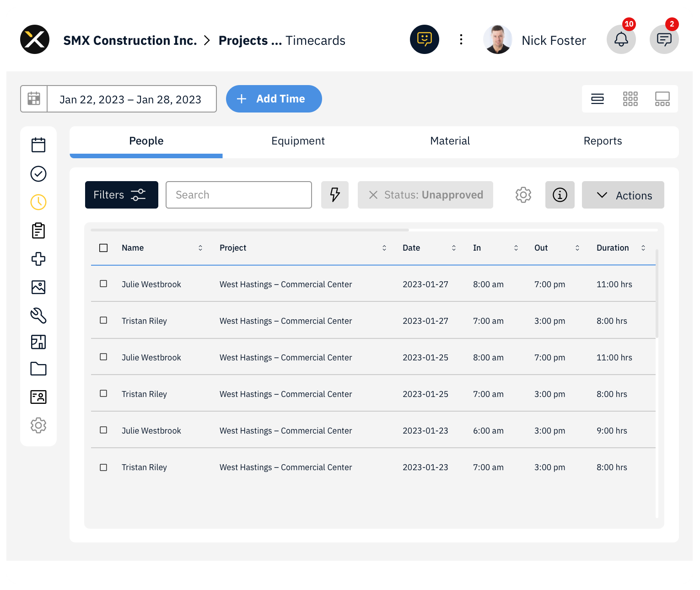700x590 pixels.
Task: Open the floor plans sidebar icon
Action: 38,342
